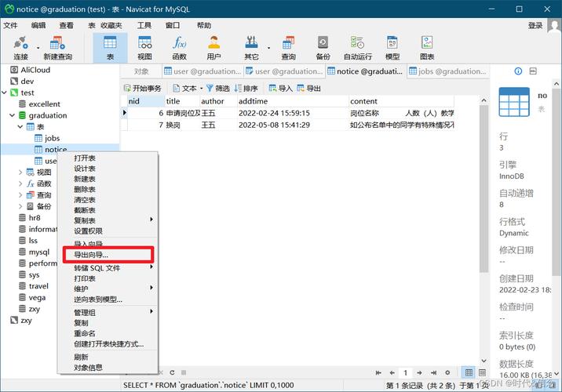562x392 pixels.
Task: Click 登录 login link
Action: [535, 25]
